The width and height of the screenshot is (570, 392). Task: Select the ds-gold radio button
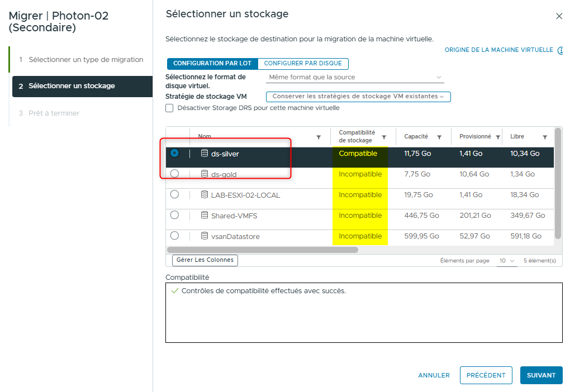coord(174,174)
